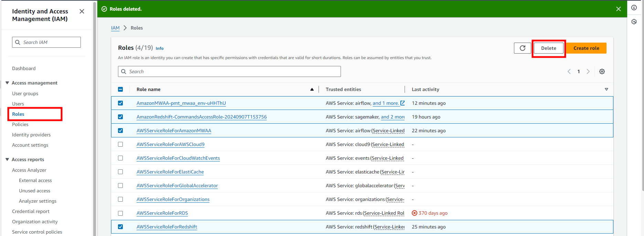The width and height of the screenshot is (644, 236).
Task: Open Unused access in sidebar
Action: pyautogui.click(x=35, y=191)
